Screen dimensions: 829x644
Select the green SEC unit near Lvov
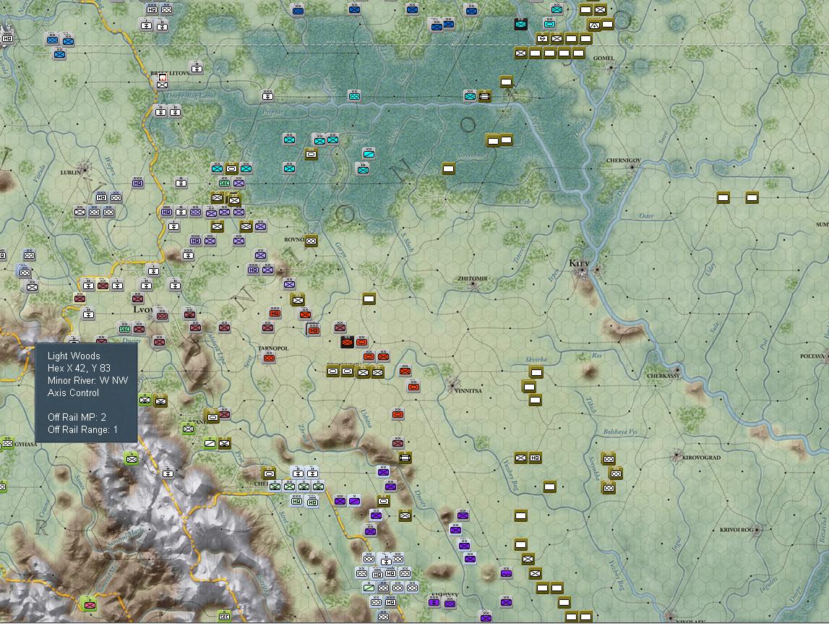pyautogui.click(x=124, y=328)
